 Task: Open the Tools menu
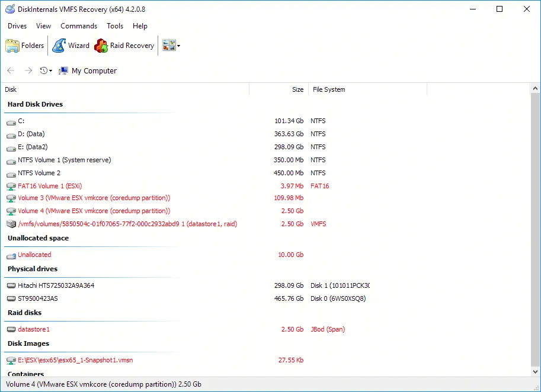coord(115,25)
